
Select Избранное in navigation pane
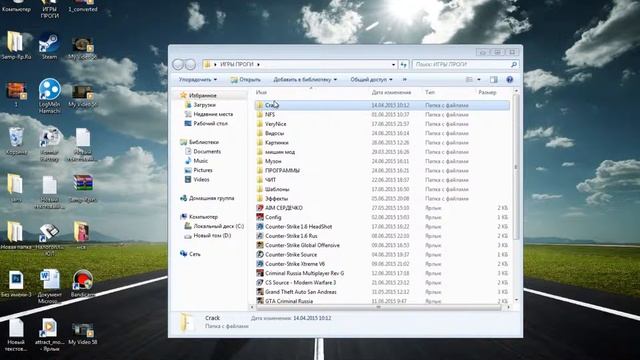coord(202,96)
